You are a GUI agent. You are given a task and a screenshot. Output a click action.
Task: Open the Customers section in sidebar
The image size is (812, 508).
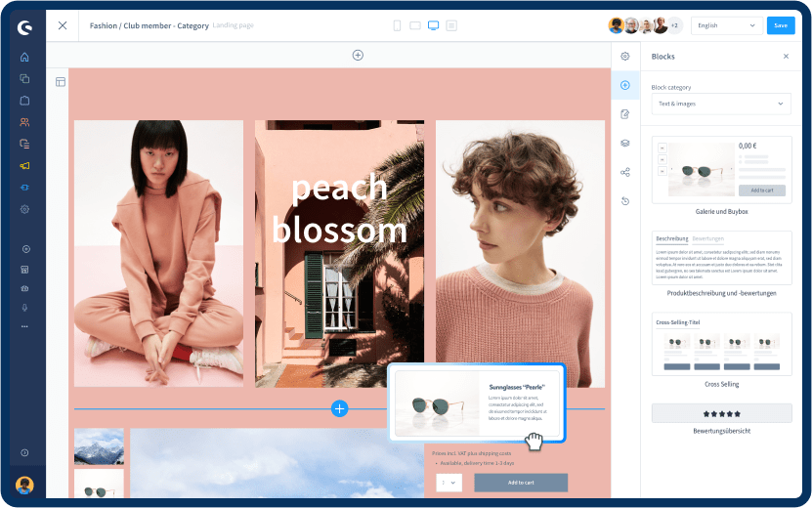[x=24, y=122]
